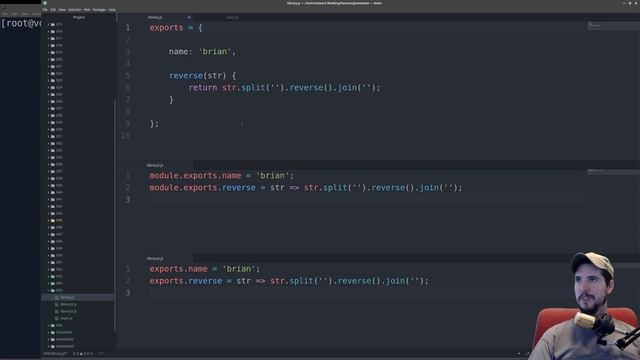Open the File menu
640x360 pixels.
click(45, 9)
